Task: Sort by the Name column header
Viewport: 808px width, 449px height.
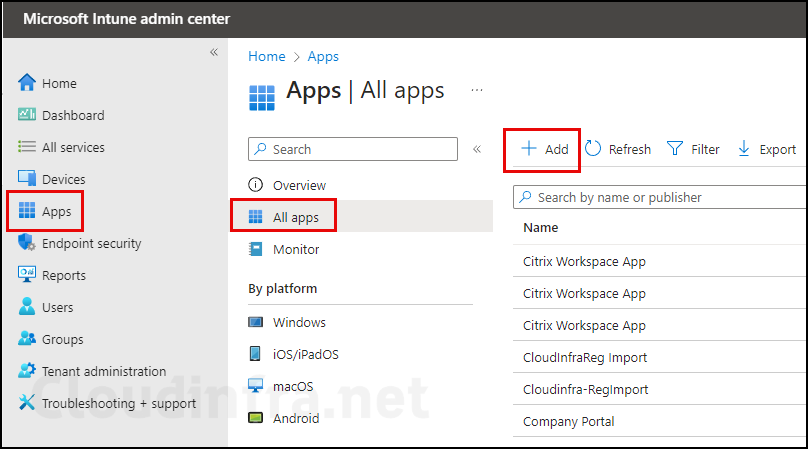Action: pyautogui.click(x=541, y=228)
